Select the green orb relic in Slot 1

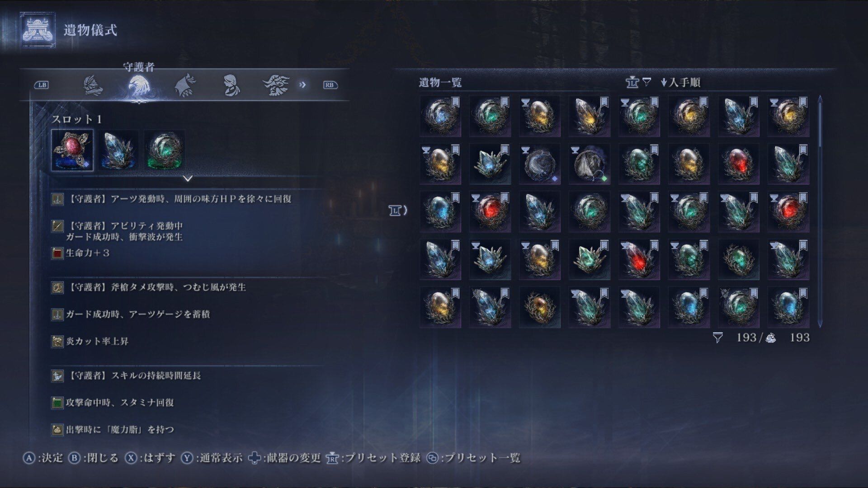(x=165, y=150)
